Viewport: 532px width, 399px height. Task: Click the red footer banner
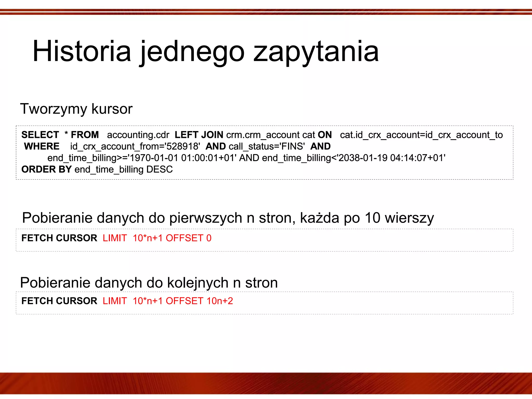266,383
